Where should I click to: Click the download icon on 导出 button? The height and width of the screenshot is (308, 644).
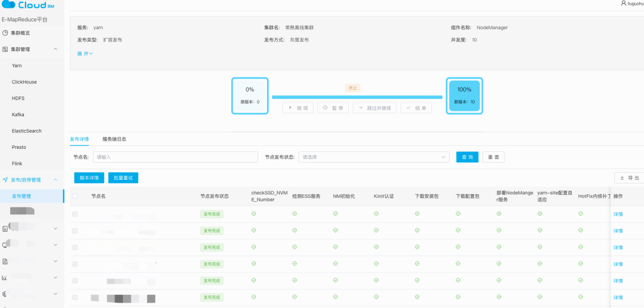point(622,178)
